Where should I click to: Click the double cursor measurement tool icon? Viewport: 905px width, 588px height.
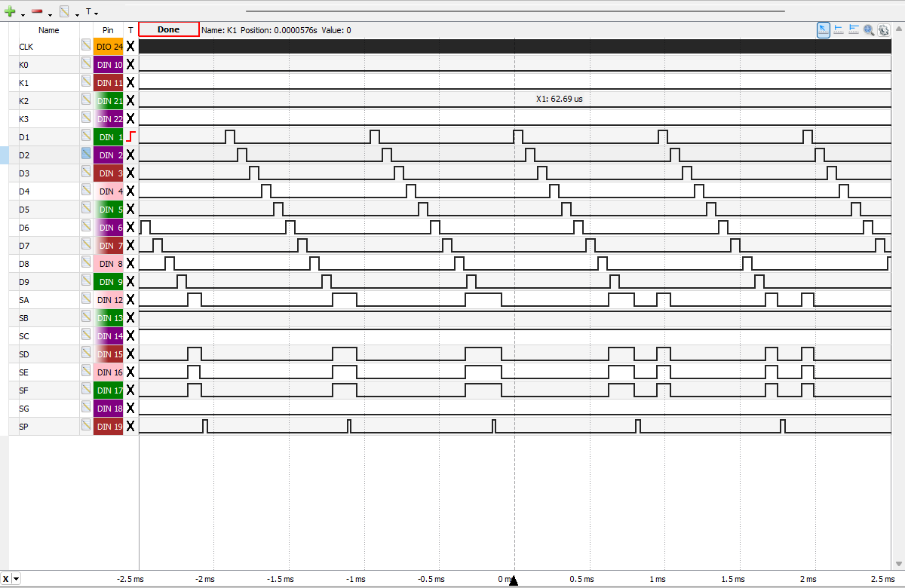point(854,29)
